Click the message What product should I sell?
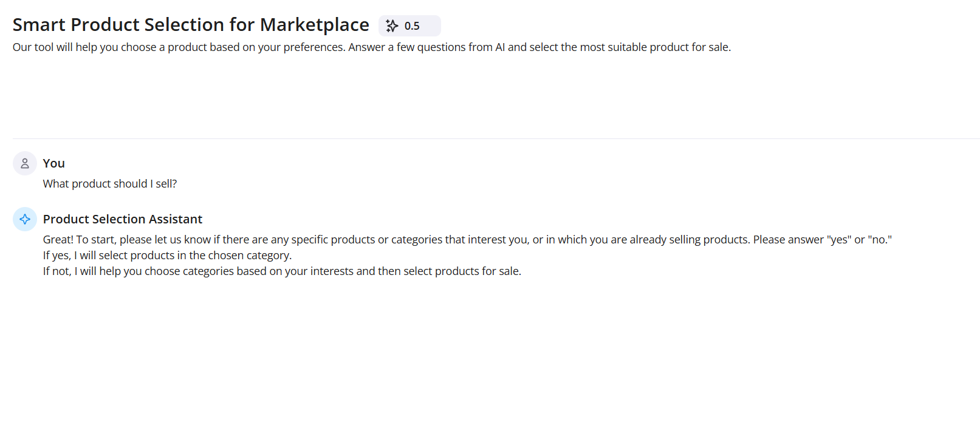The width and height of the screenshot is (980, 448). [110, 184]
